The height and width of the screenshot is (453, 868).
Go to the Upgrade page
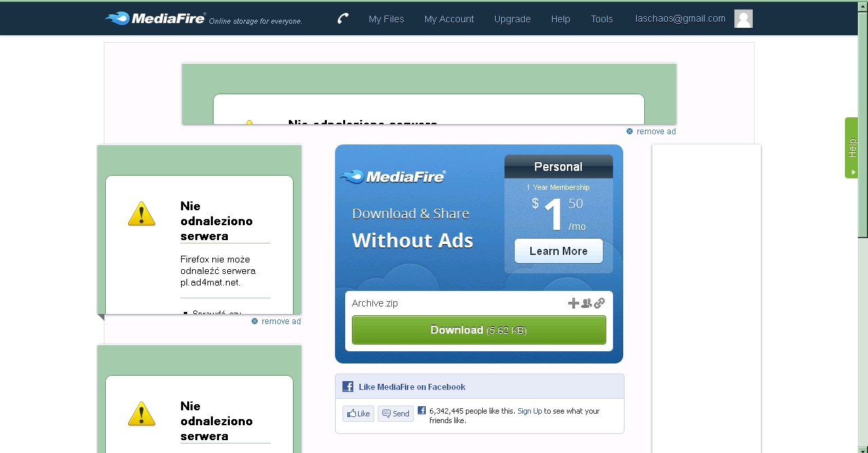pos(512,19)
